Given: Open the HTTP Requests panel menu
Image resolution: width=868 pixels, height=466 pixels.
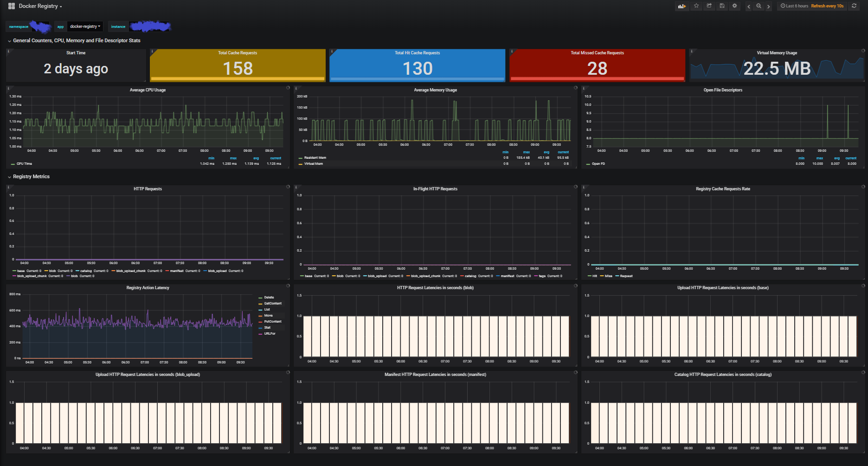Looking at the screenshot, I should pyautogui.click(x=148, y=189).
